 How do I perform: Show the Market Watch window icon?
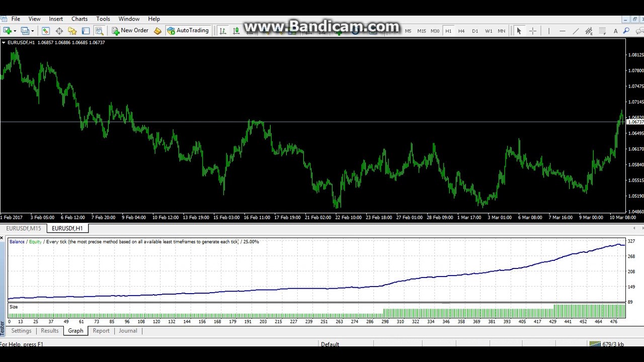click(45, 31)
